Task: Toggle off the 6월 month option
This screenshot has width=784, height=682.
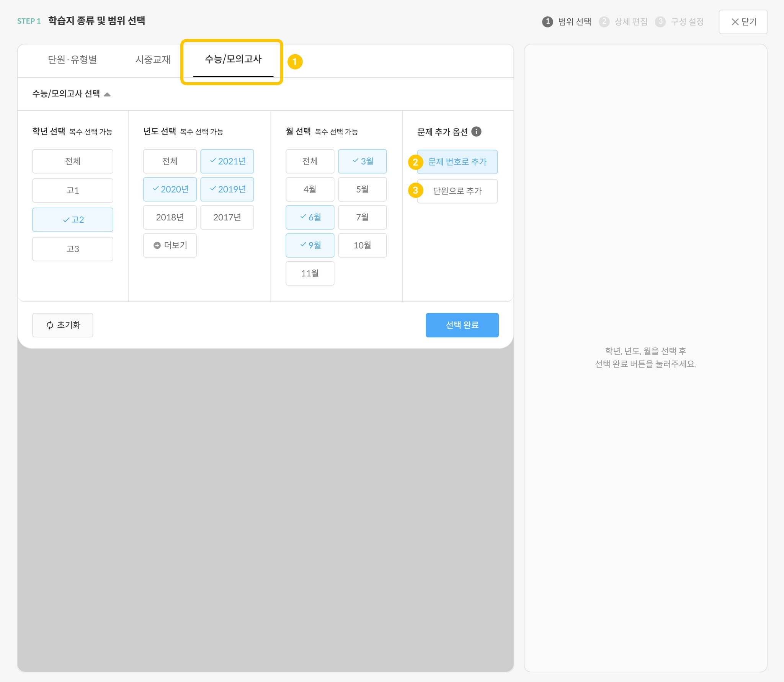Action: click(310, 217)
